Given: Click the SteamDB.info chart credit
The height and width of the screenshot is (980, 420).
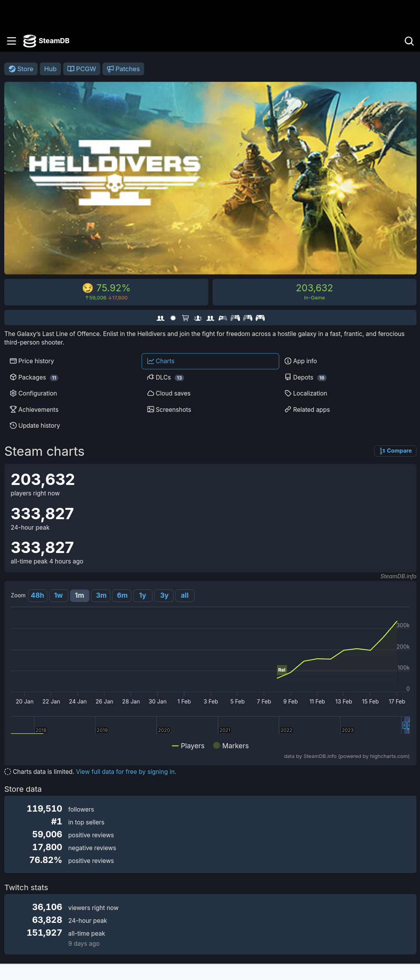Looking at the screenshot, I should coord(398,576).
